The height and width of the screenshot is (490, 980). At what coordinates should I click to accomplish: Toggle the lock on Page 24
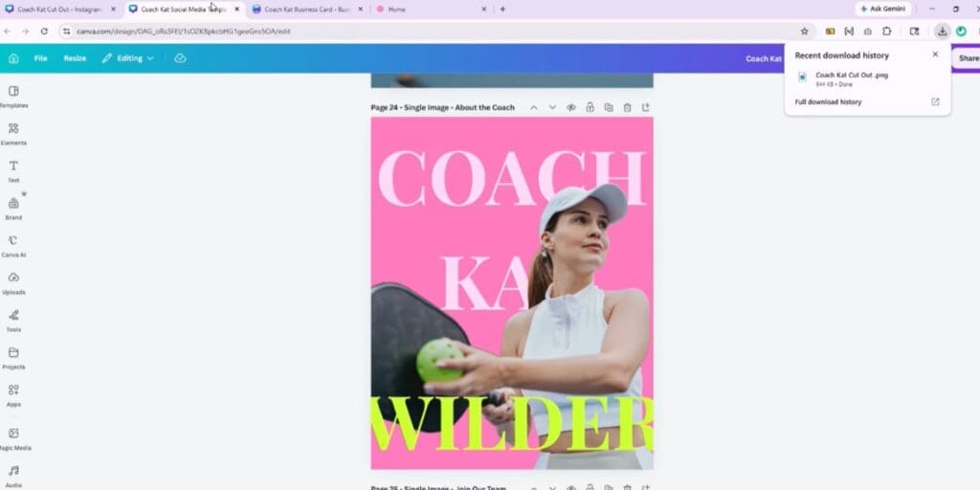click(590, 107)
